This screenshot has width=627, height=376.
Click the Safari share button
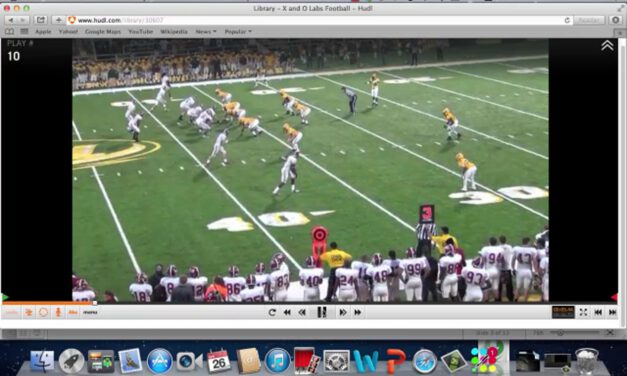tap(41, 20)
